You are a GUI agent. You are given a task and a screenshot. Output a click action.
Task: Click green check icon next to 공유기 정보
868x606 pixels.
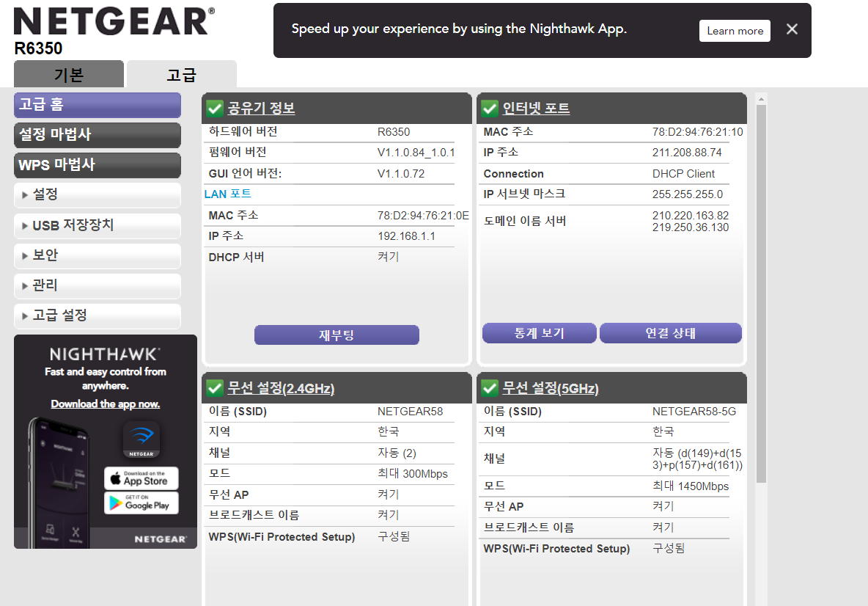click(215, 108)
